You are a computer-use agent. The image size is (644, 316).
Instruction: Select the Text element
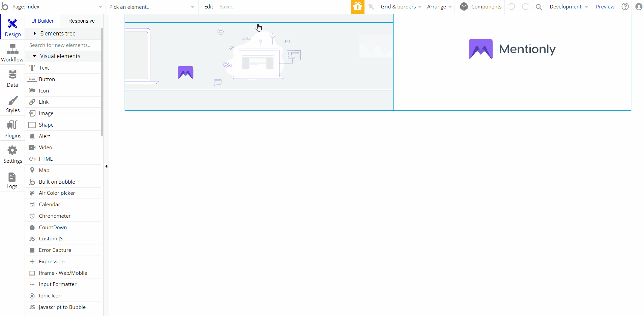coord(63,68)
